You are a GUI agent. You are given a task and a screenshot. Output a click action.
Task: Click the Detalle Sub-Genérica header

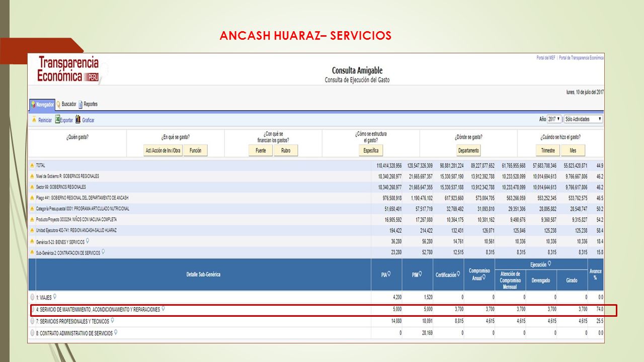click(203, 275)
